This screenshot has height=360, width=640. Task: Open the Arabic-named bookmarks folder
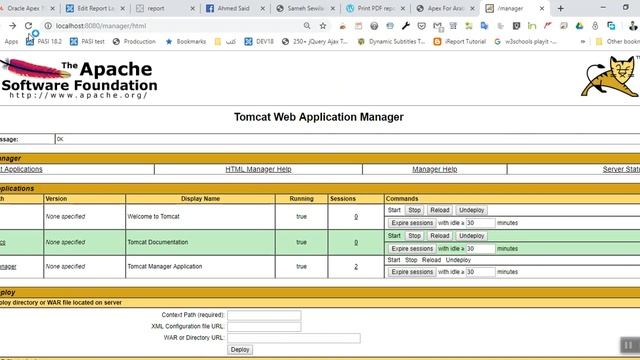coord(225,42)
